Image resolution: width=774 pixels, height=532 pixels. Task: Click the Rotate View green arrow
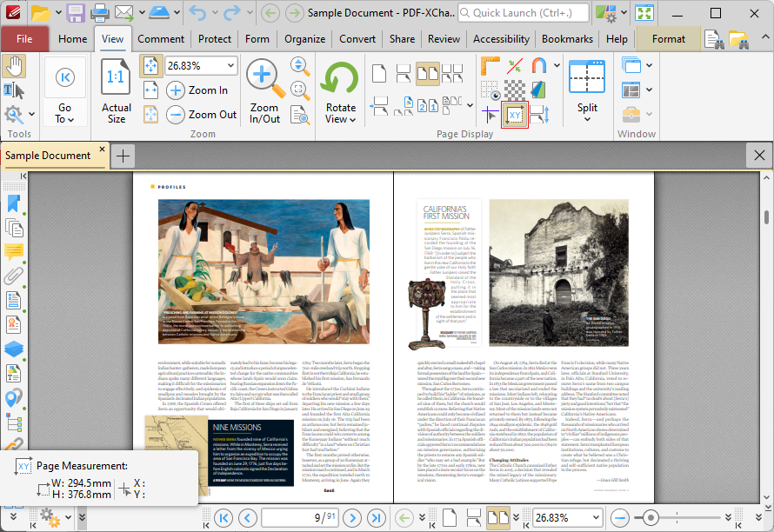[340, 78]
